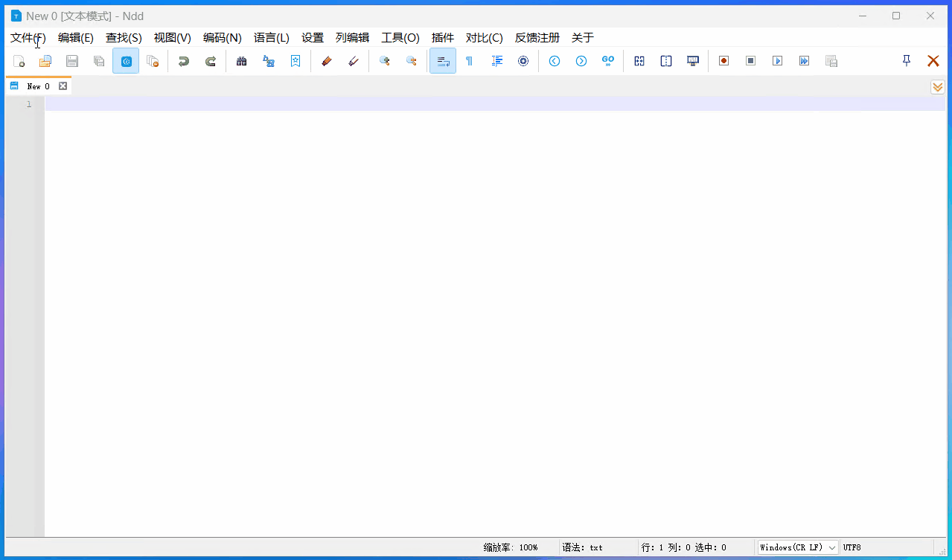Go to next position with right arrow

(581, 61)
